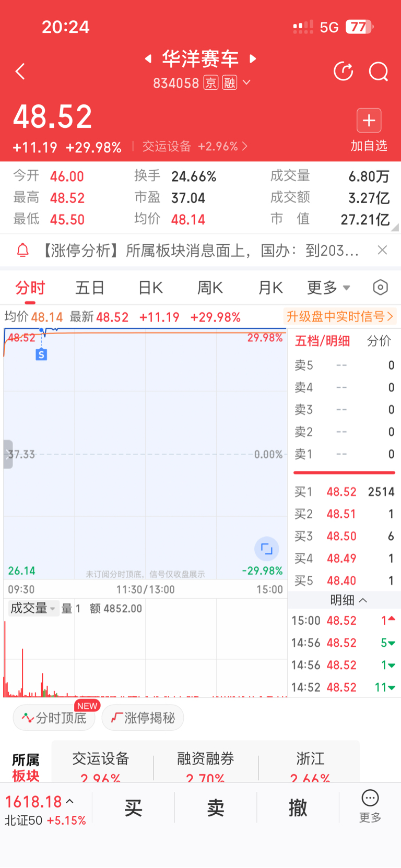Tap the 京 exchange badge
The image size is (401, 868).
click(210, 82)
